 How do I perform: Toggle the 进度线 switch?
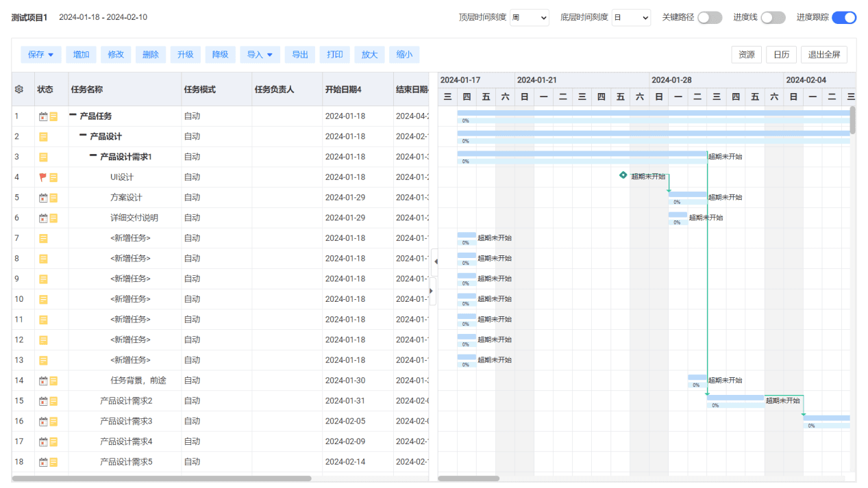point(773,18)
